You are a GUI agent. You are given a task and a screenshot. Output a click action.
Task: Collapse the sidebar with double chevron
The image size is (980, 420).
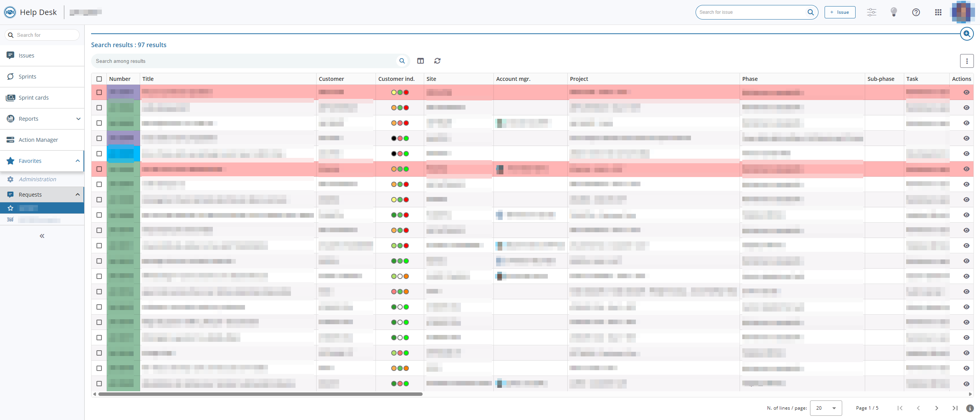pyautogui.click(x=42, y=236)
